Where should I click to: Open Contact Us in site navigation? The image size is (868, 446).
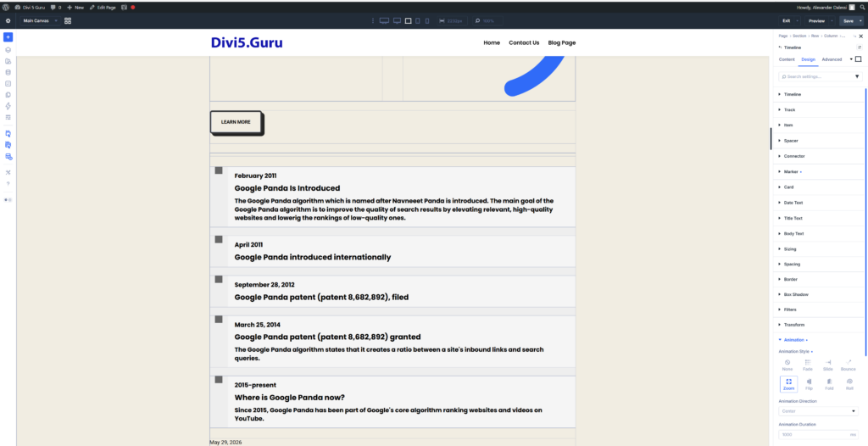(x=524, y=42)
